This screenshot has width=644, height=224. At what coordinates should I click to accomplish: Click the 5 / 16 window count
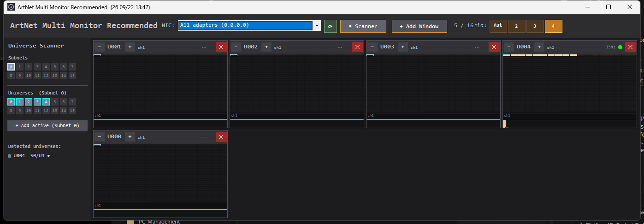pos(464,26)
